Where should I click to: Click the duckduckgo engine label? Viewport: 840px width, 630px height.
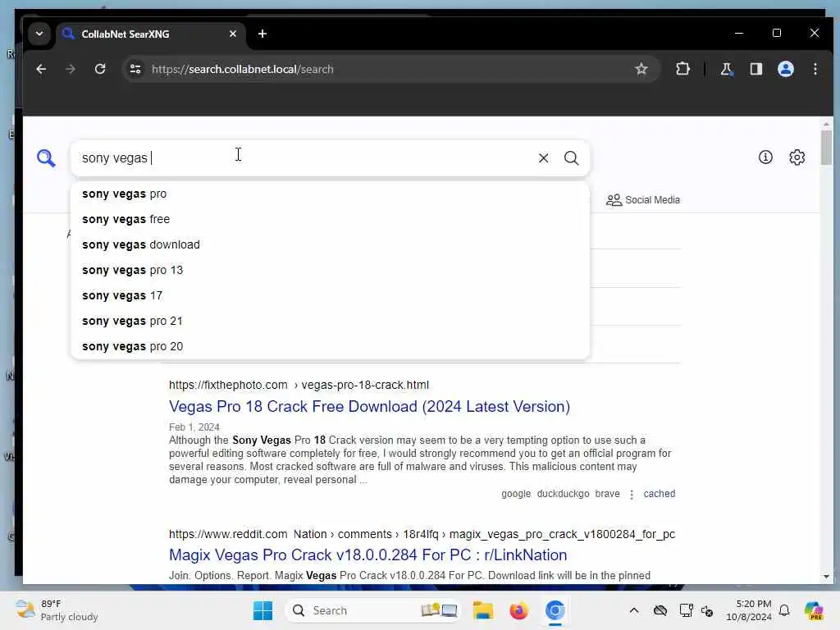(x=563, y=493)
